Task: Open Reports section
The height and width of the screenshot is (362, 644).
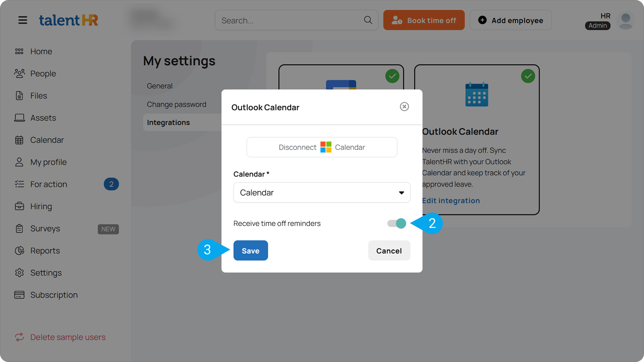Action: [45, 250]
